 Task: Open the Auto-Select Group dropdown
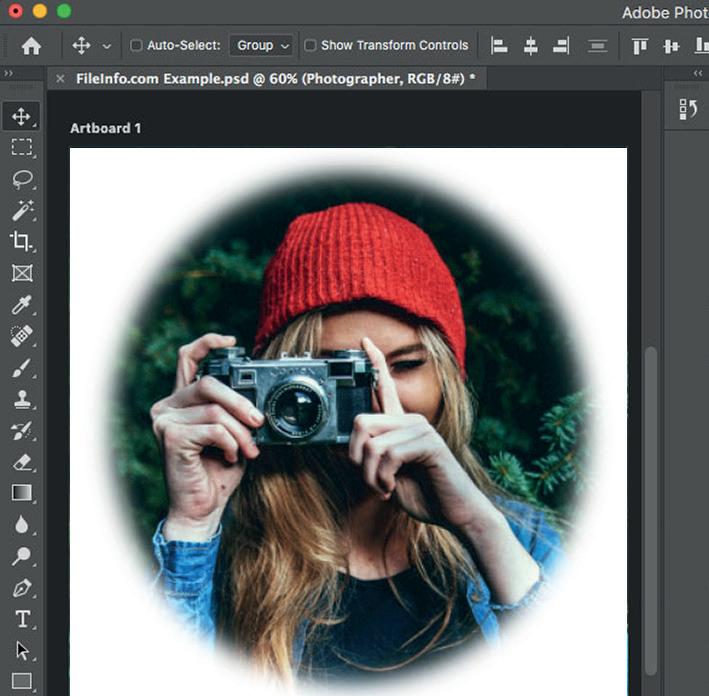[x=261, y=46]
